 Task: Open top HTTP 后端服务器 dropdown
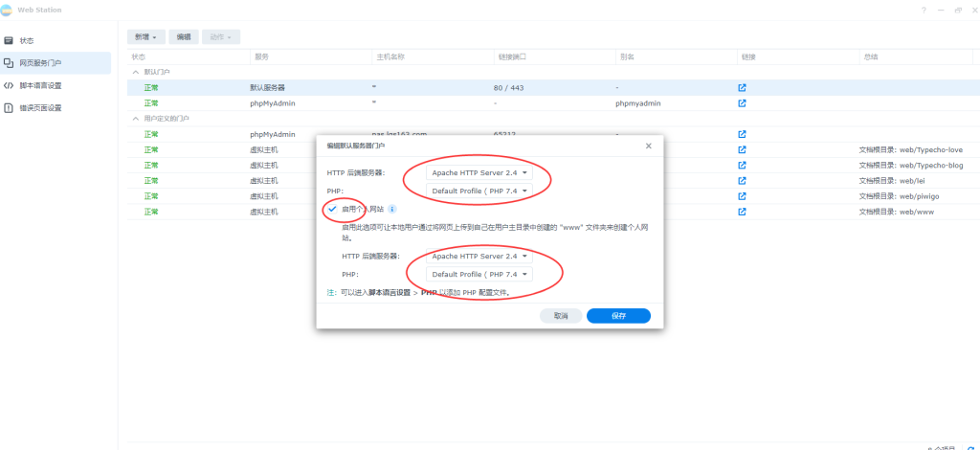[479, 172]
